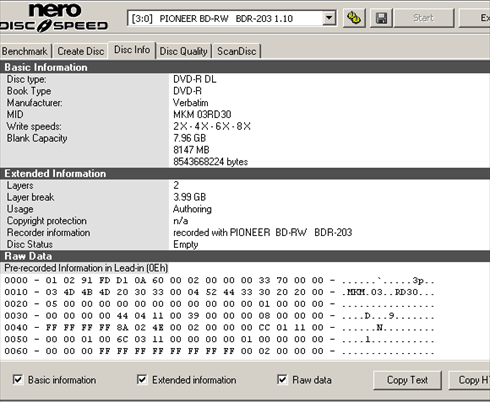Image resolution: width=490 pixels, height=402 pixels.
Task: Click the Book Type value DVD-R
Action: [187, 91]
